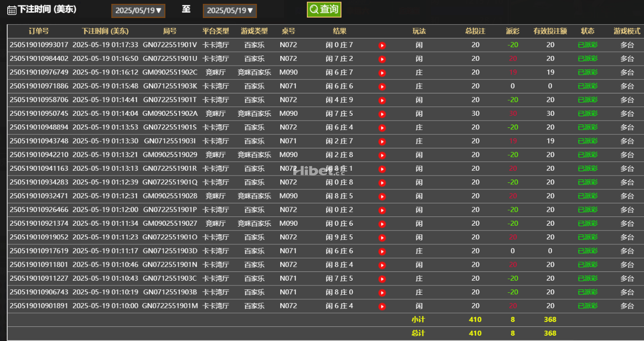Open replay icon for order 250519010950745

point(382,114)
